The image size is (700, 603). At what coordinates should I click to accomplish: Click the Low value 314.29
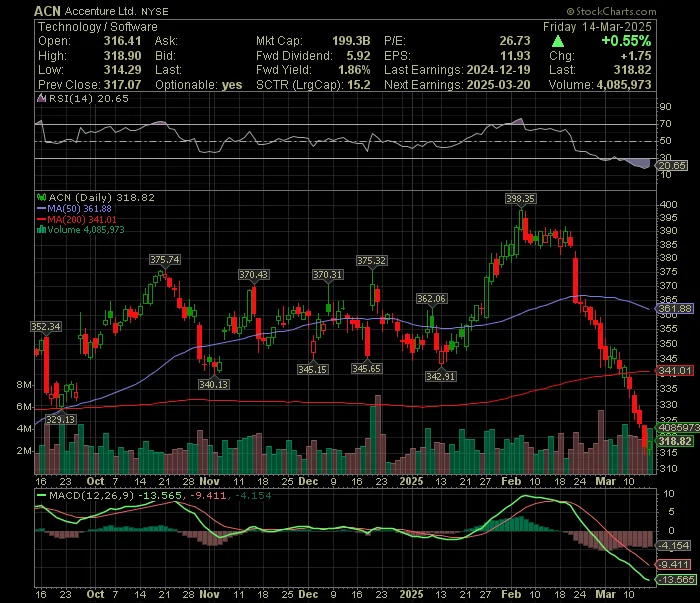point(122,70)
